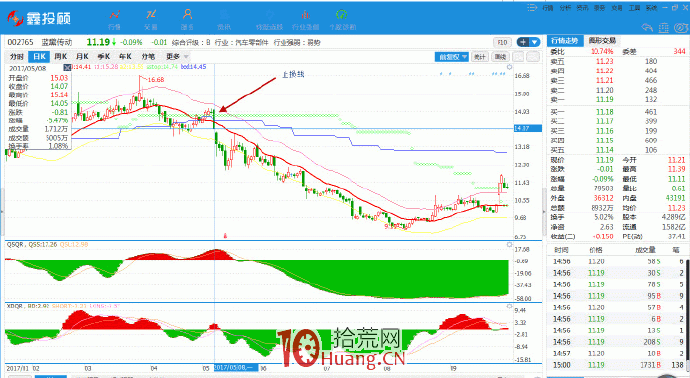Open the 资讯 menu in title bar
690x378 pixels.
582,8
